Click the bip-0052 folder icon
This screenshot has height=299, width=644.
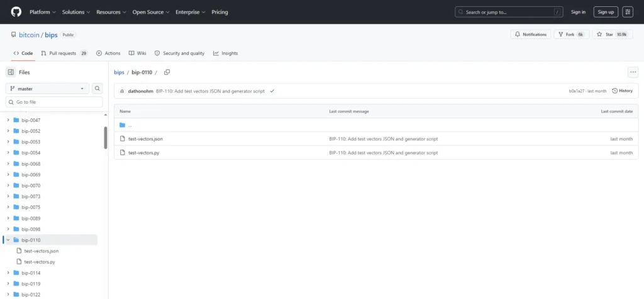click(x=16, y=131)
